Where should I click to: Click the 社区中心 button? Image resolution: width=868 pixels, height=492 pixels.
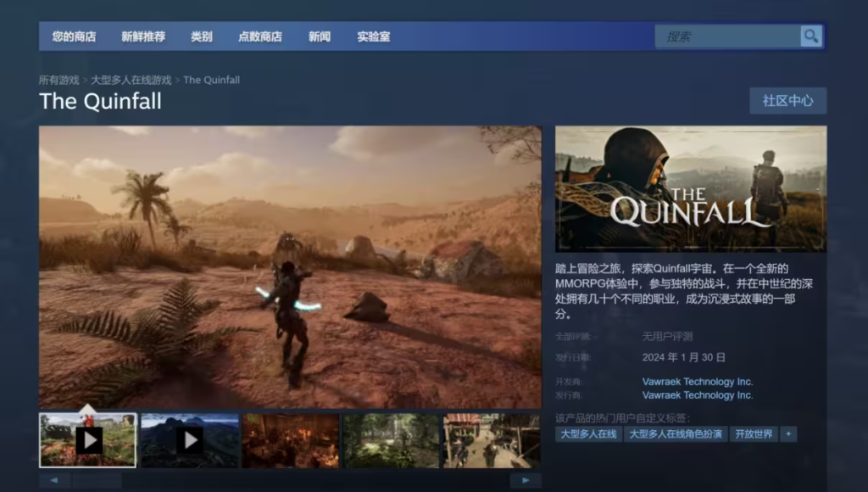788,101
